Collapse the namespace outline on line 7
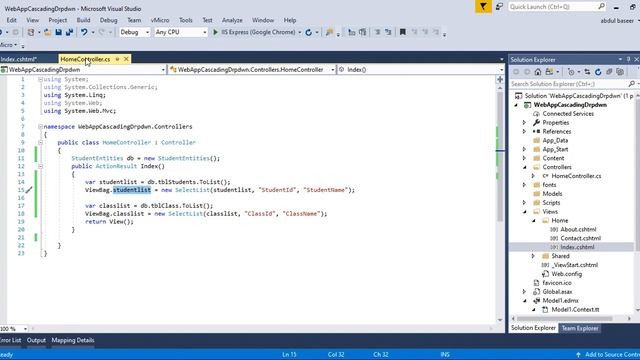Screen dimensions: 640x360 point(40,127)
